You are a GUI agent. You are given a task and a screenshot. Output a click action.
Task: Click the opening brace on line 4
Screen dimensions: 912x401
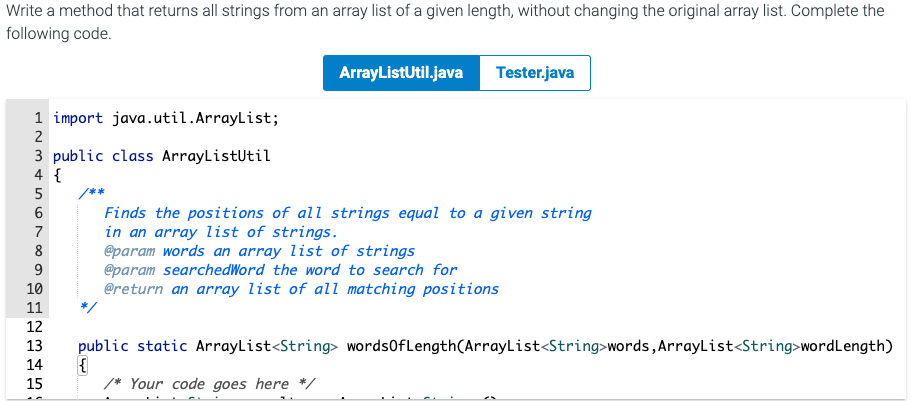[57, 176]
